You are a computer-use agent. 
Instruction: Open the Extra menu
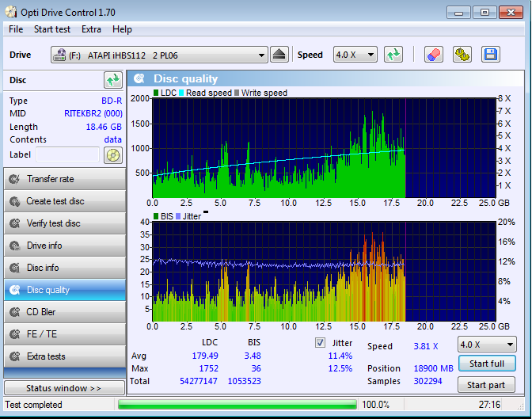[x=91, y=29]
